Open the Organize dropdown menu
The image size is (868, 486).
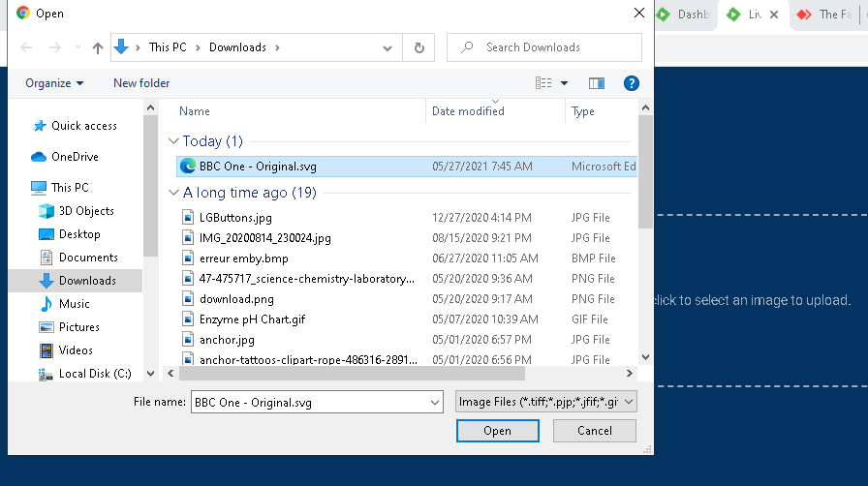pos(54,83)
